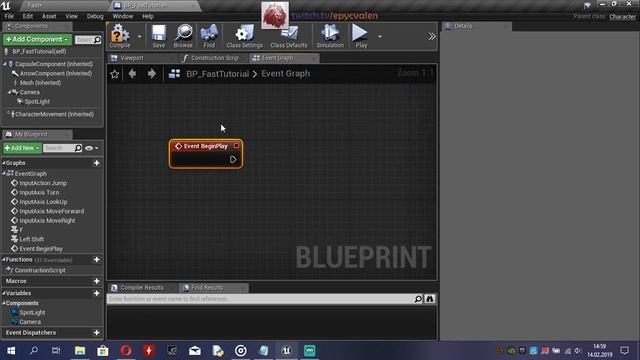Collapse CapsuleComponent tree node
The width and height of the screenshot is (640, 360).
coord(5,64)
